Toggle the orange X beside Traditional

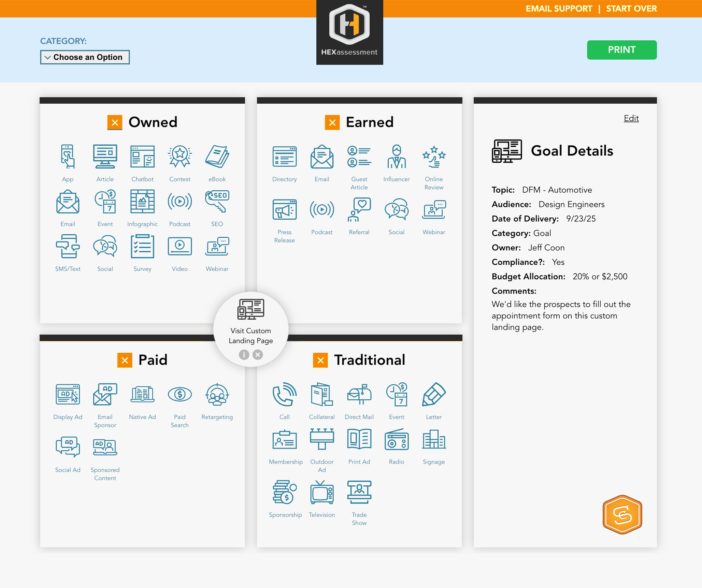pos(320,360)
